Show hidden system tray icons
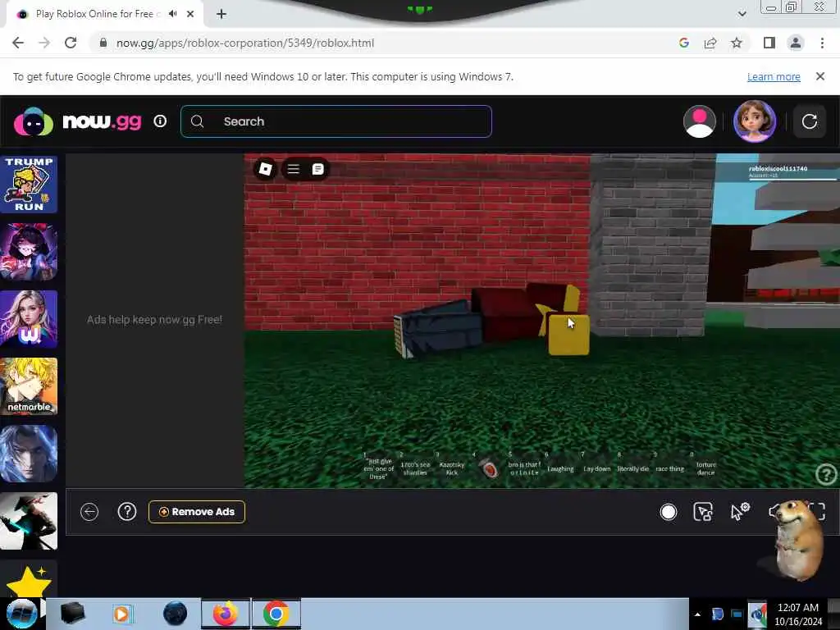The width and height of the screenshot is (840, 630). pos(697,614)
